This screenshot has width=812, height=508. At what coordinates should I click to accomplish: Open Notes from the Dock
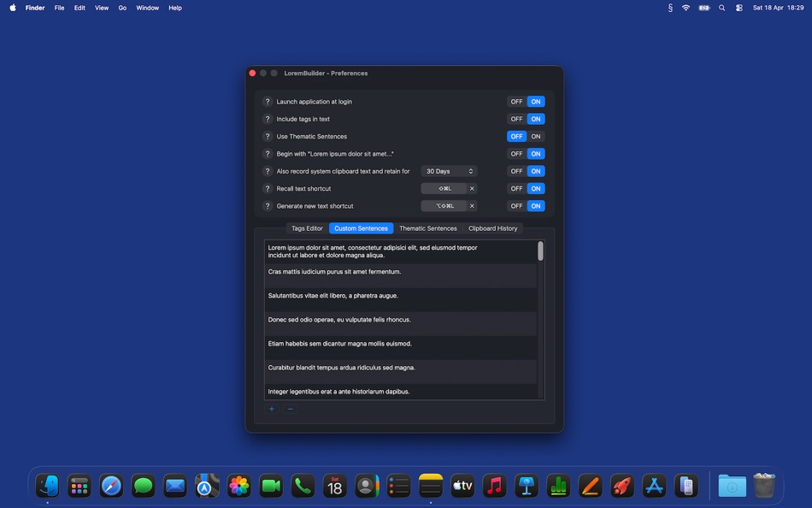coord(430,487)
